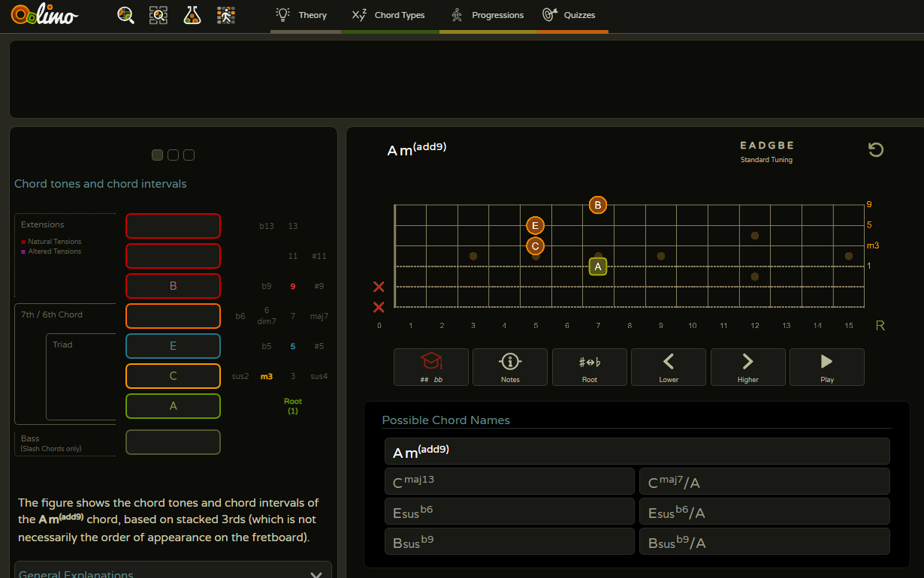This screenshot has width=924, height=578.
Task: Choose the Cmaj7/A chord name
Action: 765,481
